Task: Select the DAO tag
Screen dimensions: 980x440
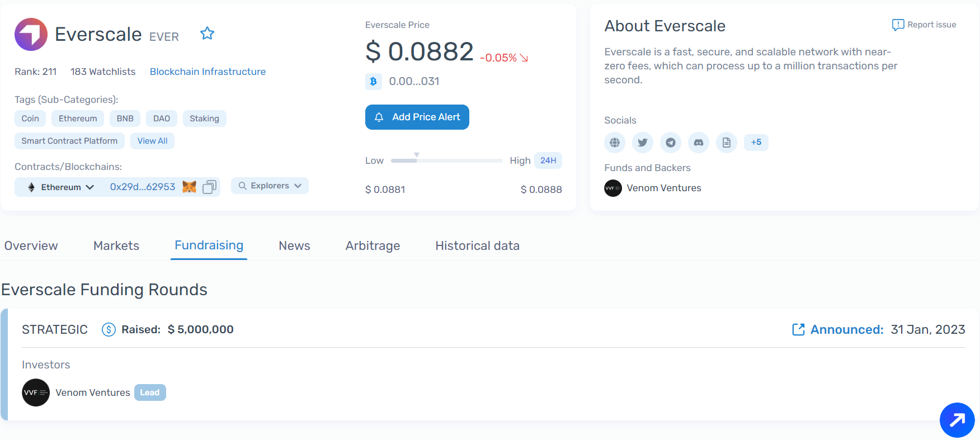Action: [162, 119]
